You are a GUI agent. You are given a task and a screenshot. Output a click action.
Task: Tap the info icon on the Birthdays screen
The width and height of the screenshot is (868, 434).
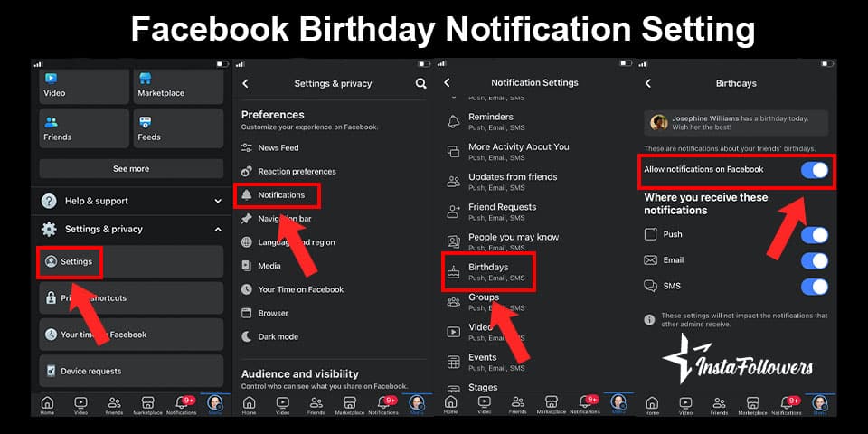(x=649, y=320)
